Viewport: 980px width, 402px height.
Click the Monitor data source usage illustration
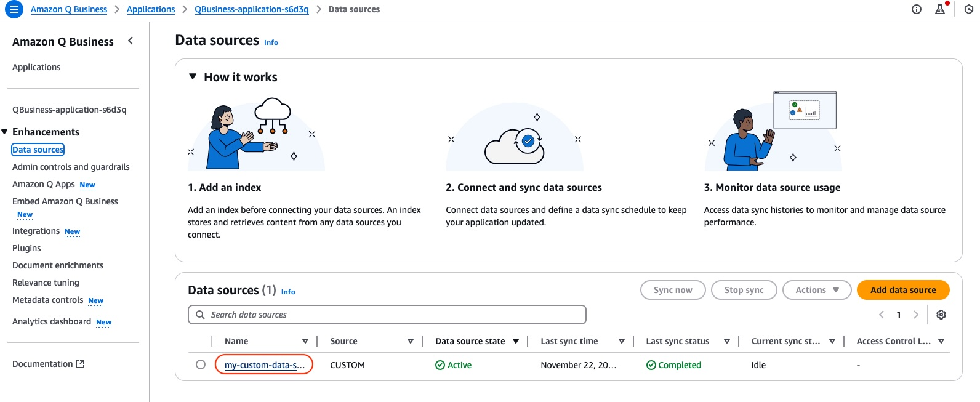[773, 131]
